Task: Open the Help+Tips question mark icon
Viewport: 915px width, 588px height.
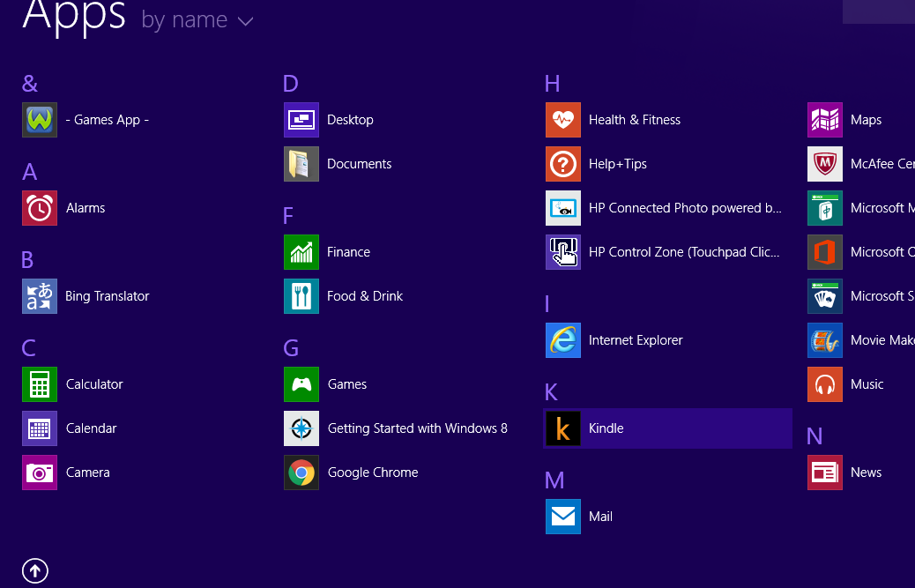Action: coord(563,164)
